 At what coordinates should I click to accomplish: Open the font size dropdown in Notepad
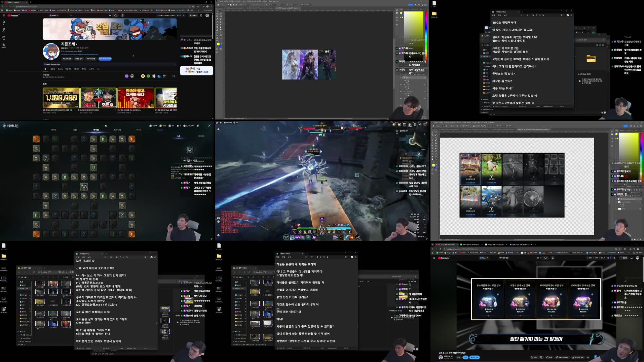pyautogui.click(x=528, y=15)
